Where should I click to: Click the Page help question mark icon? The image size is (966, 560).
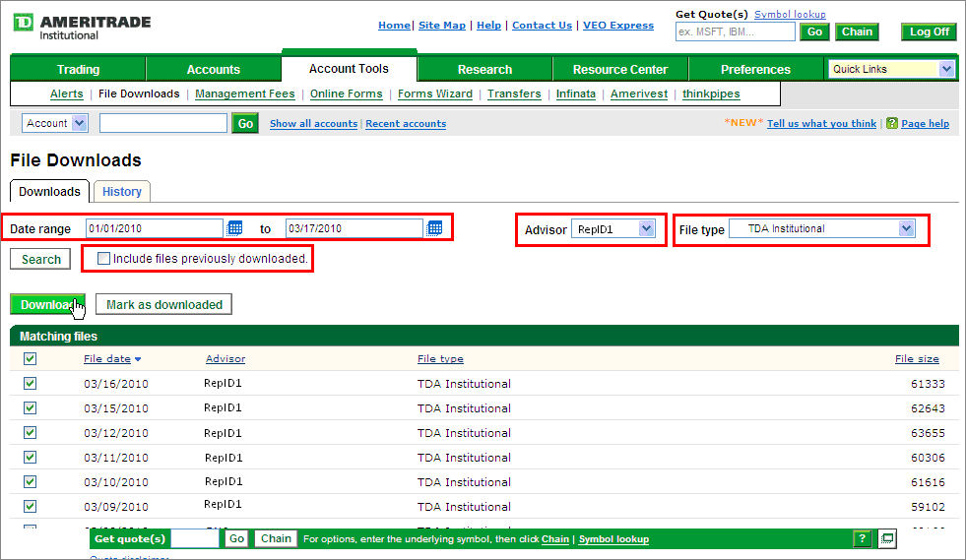(891, 123)
